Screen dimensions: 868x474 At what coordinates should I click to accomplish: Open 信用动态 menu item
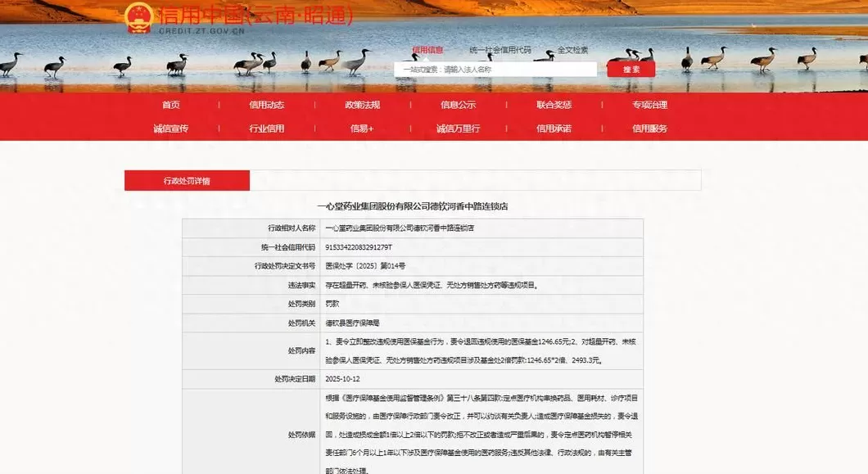pos(266,105)
